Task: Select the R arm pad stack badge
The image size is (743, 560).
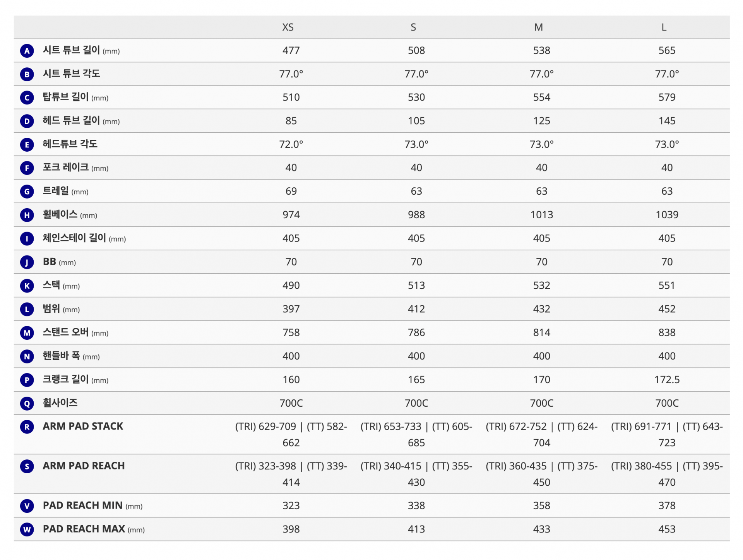Action: (x=27, y=427)
